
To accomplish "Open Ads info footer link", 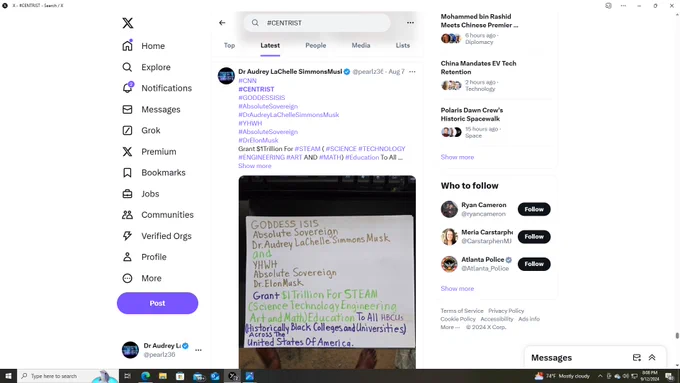I will [x=529, y=319].
